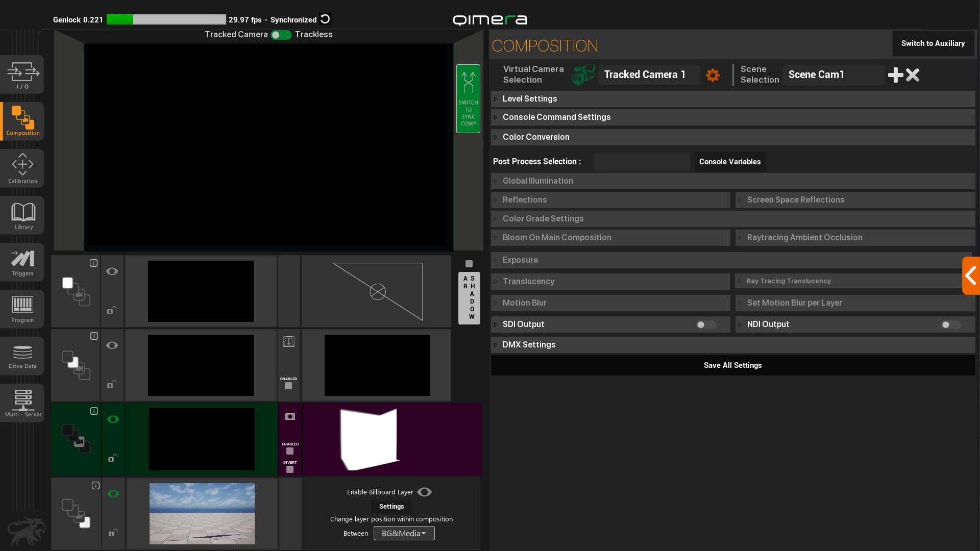Click the Switch to Auxiliary button

point(933,43)
